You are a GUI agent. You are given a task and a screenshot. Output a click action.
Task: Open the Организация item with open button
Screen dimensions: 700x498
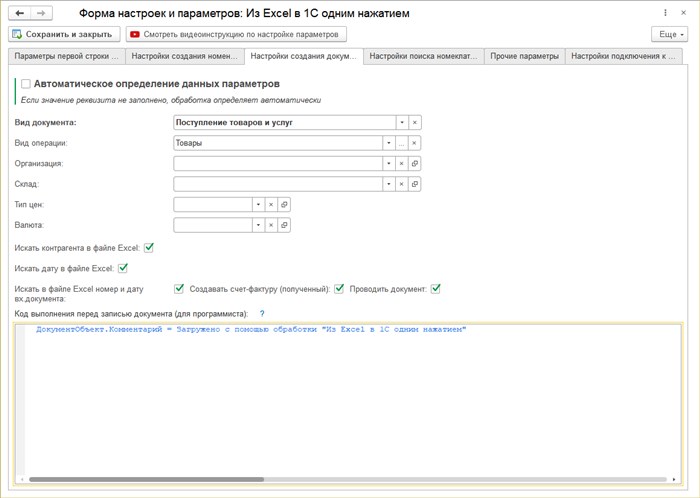pos(415,163)
